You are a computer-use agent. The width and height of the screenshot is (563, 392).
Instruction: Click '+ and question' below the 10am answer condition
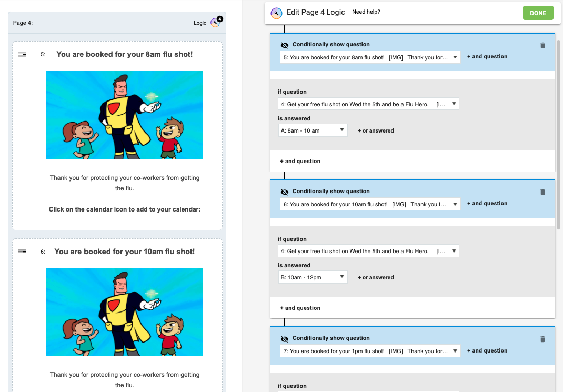[300, 308]
